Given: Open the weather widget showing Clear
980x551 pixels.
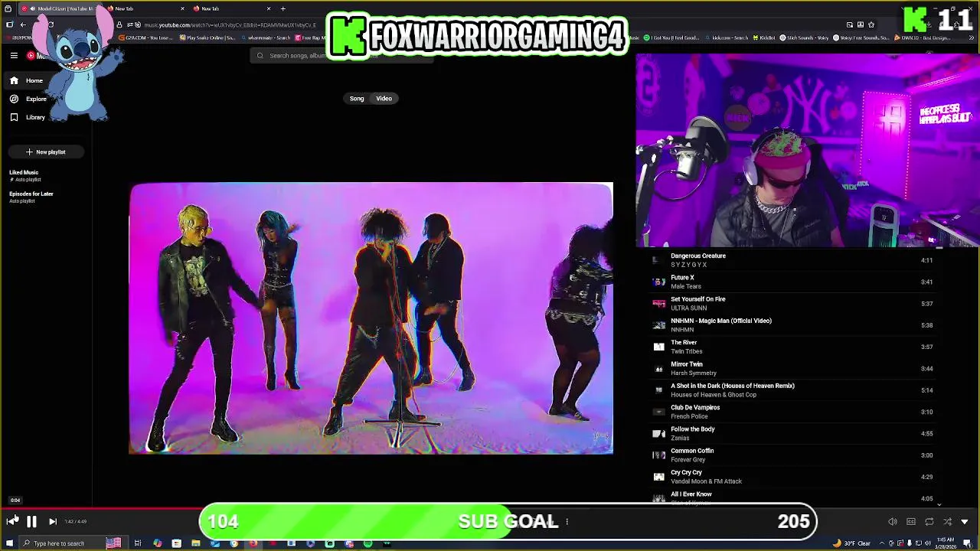Looking at the screenshot, I should point(852,543).
